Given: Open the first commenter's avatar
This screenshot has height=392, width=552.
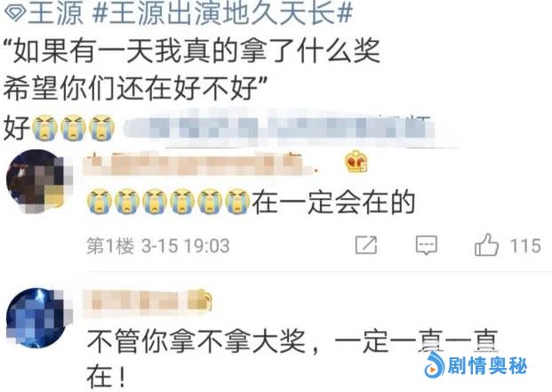Looking at the screenshot, I should pyautogui.click(x=38, y=180).
